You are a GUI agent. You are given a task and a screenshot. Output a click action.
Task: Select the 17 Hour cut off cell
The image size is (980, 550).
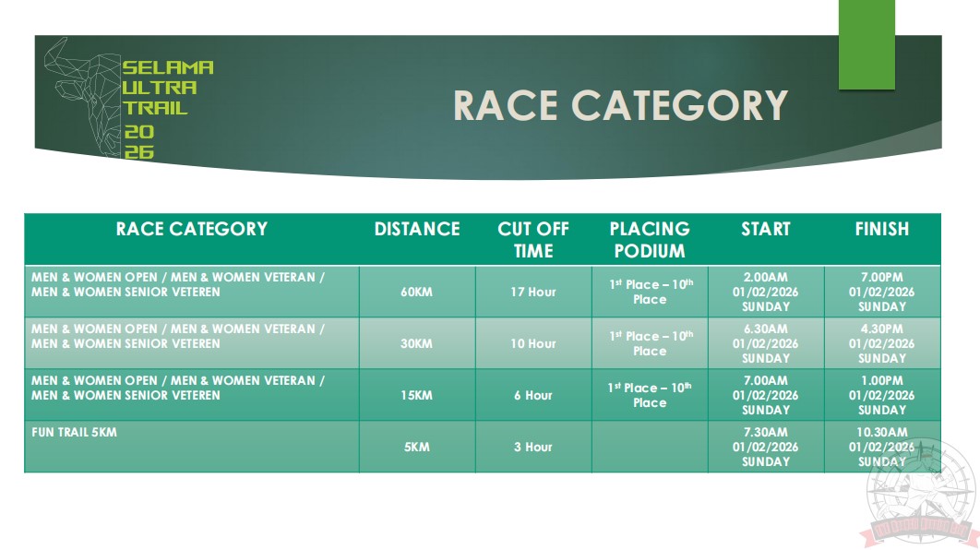tap(533, 292)
